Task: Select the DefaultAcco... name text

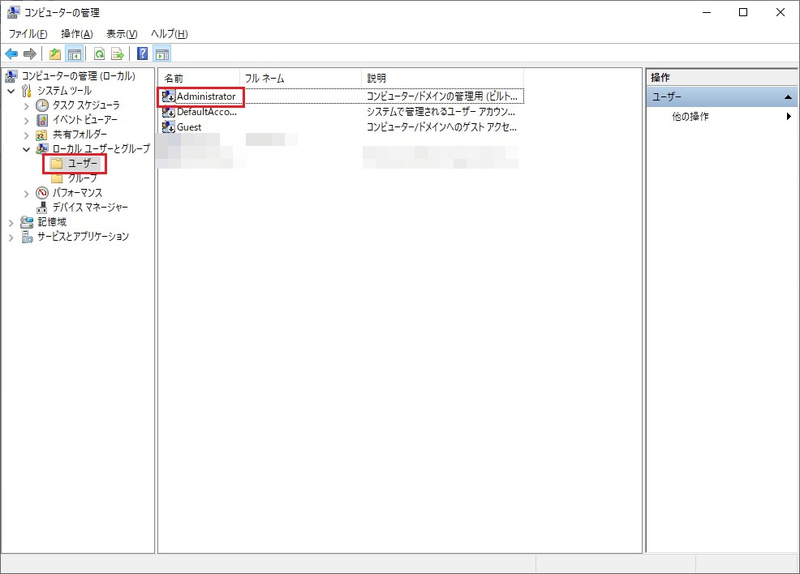Action: [x=207, y=112]
